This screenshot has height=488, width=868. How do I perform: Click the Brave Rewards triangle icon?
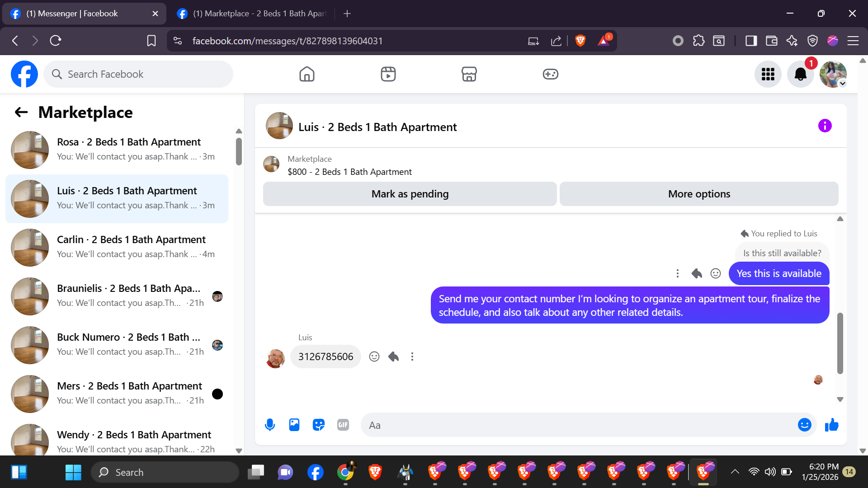tap(604, 41)
